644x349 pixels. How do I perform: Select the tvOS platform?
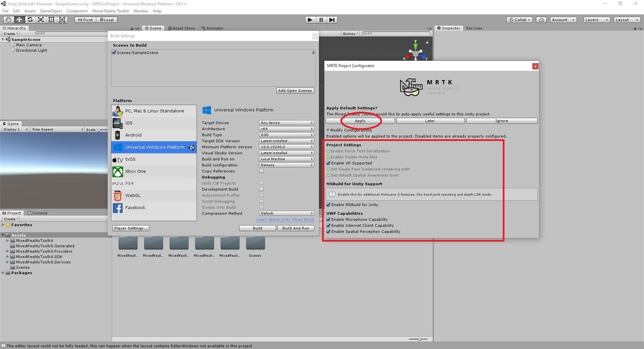click(x=154, y=159)
